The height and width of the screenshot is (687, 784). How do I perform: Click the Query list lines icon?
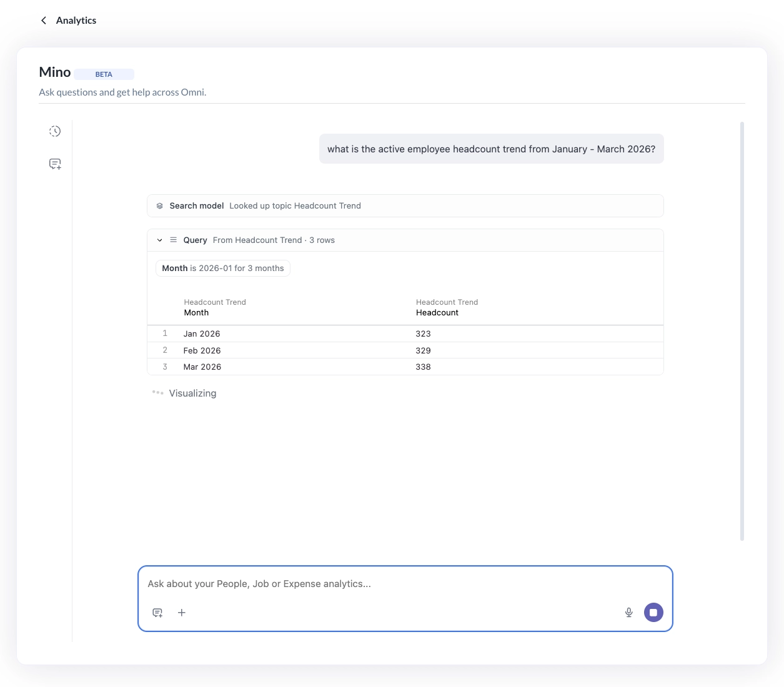[174, 240]
